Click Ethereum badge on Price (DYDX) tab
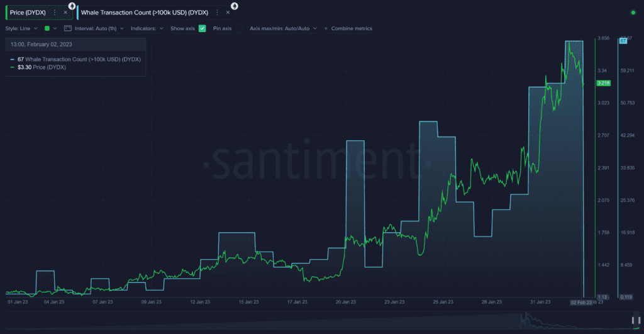 pos(72,6)
